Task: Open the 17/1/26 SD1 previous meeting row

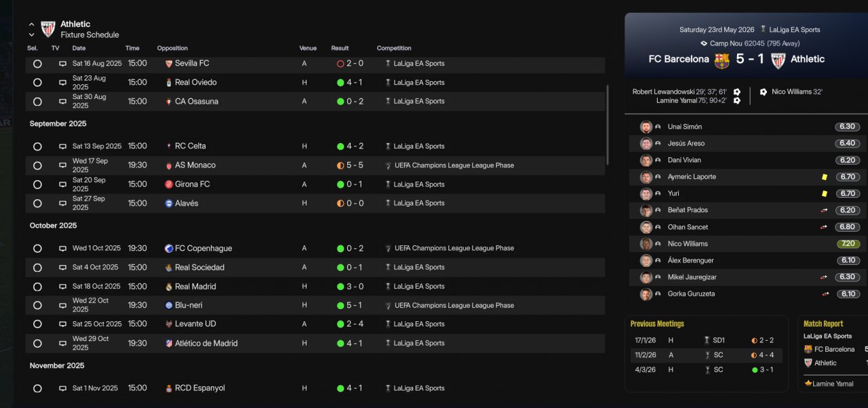Action: [706, 340]
